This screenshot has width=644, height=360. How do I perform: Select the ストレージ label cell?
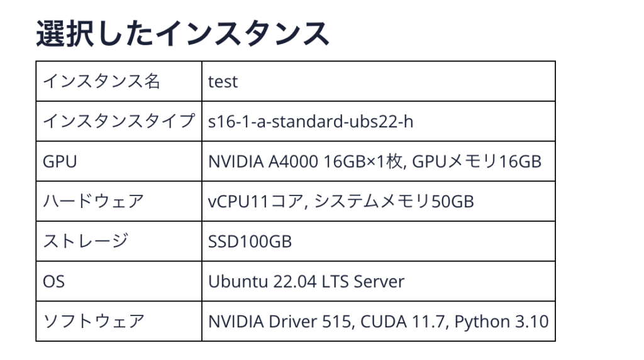click(x=85, y=241)
